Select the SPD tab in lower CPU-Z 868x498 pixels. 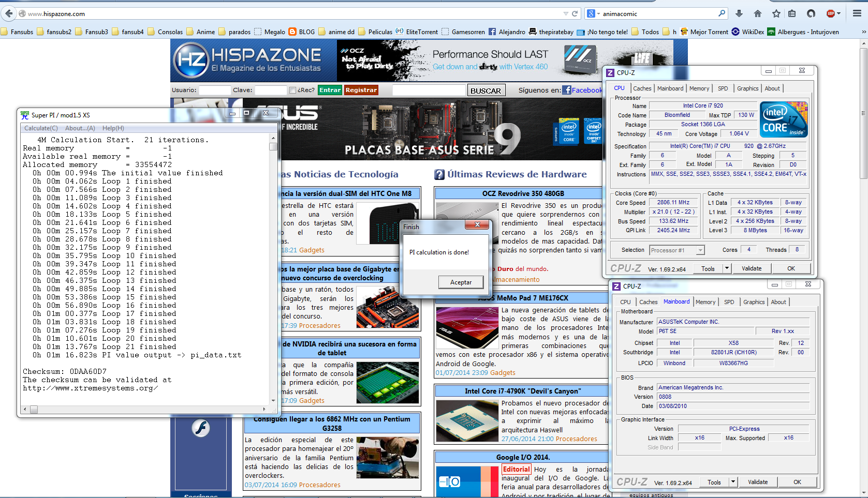click(x=729, y=302)
